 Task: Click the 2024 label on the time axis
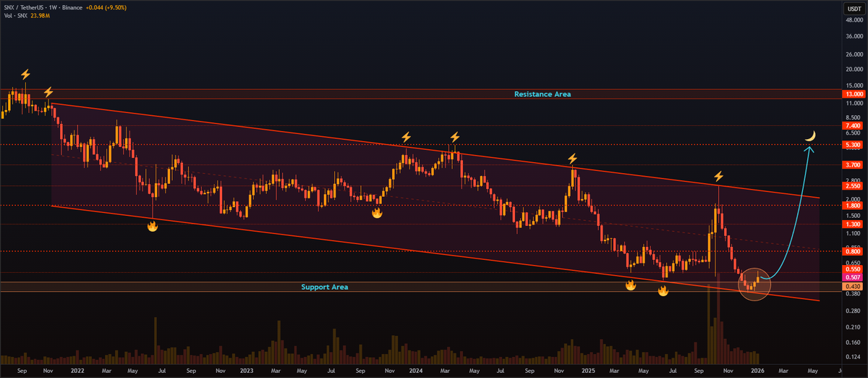coord(415,370)
